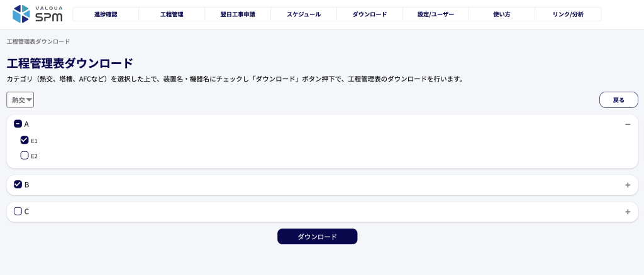Click the 戻る button
Screen dimensions: 644x275
(619, 100)
